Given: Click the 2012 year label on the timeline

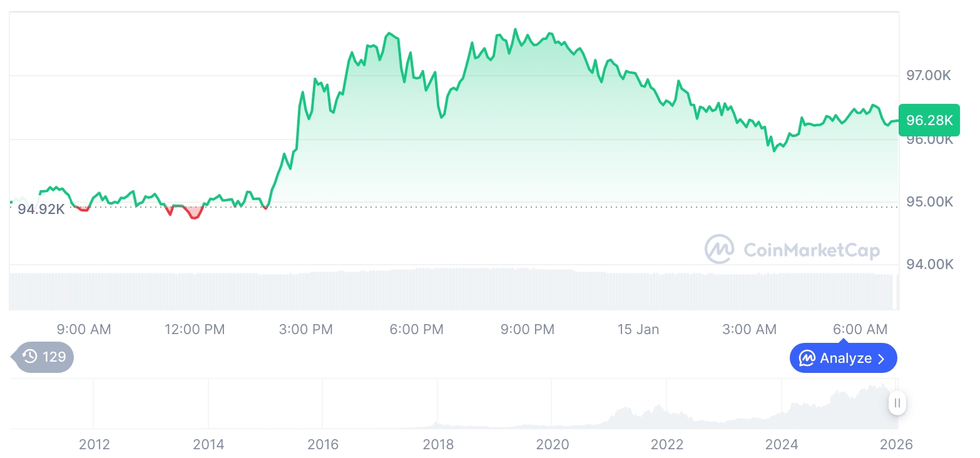Looking at the screenshot, I should pyautogui.click(x=94, y=444).
